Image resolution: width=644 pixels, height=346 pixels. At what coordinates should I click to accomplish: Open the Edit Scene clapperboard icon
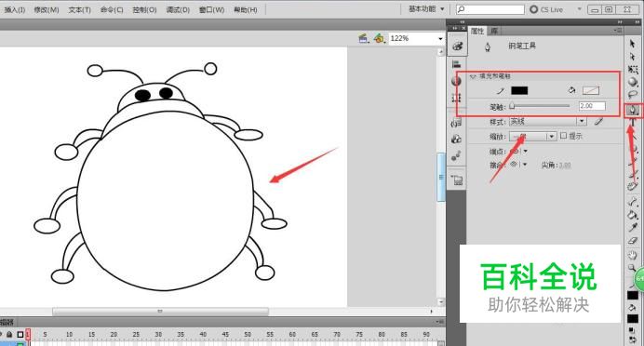point(363,38)
